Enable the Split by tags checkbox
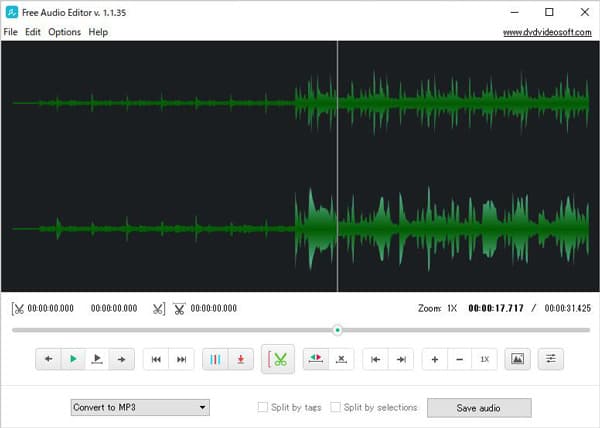 262,407
